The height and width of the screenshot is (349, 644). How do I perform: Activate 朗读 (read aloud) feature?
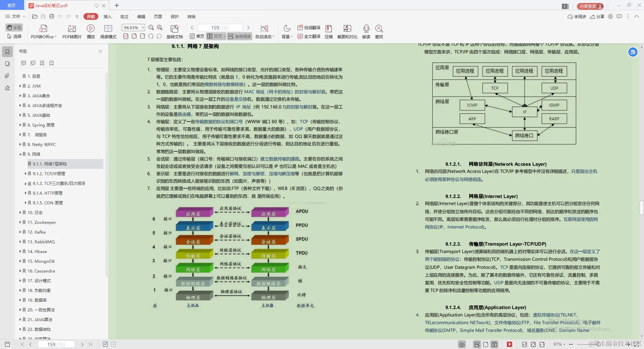click(x=366, y=32)
